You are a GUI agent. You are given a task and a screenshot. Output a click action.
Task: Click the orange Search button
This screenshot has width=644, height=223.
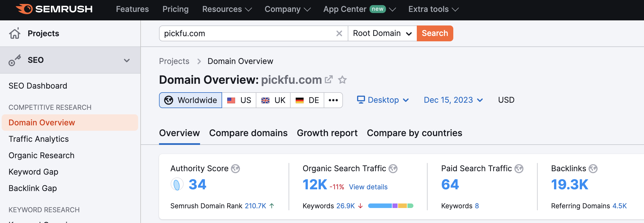[435, 33]
